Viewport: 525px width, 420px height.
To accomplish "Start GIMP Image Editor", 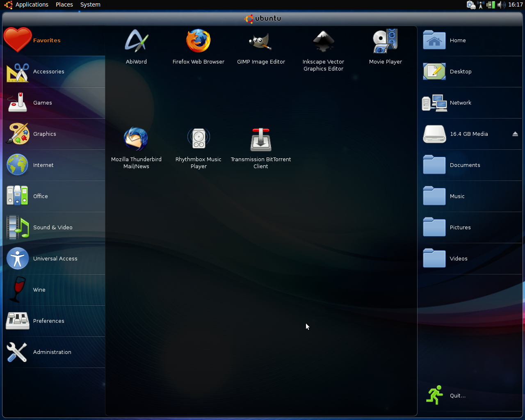I will click(261, 47).
